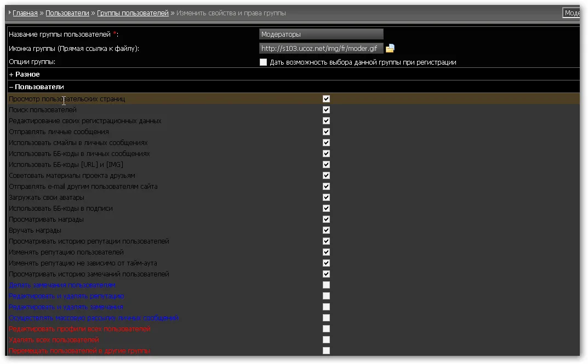Click the label Иконка группы (Прямая ссылка к файлу)
This screenshot has height=364, width=588.
(74, 48)
